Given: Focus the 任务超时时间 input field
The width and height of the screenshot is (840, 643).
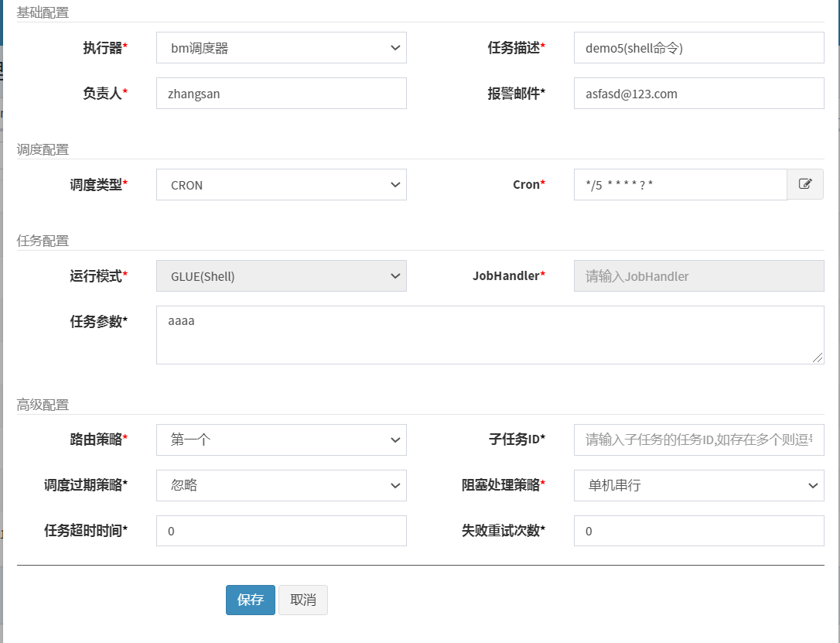Looking at the screenshot, I should [x=281, y=532].
